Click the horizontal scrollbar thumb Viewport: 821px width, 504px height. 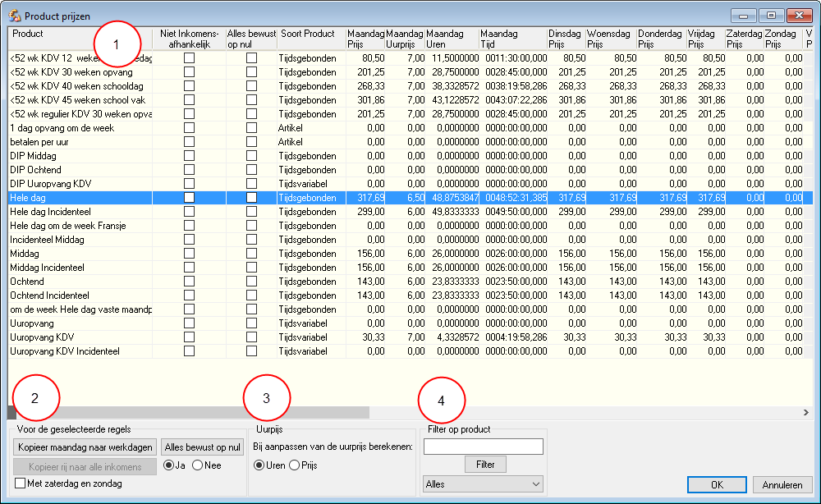pos(189,412)
